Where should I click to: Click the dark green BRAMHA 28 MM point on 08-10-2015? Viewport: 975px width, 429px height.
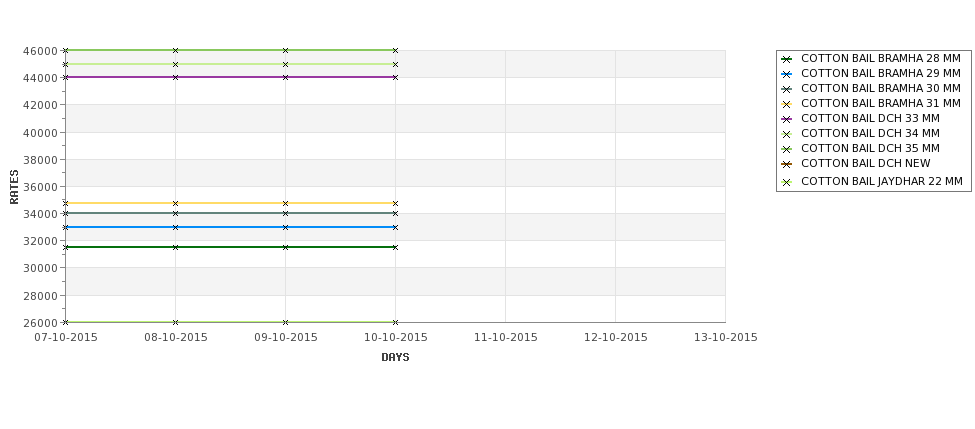coord(175,247)
